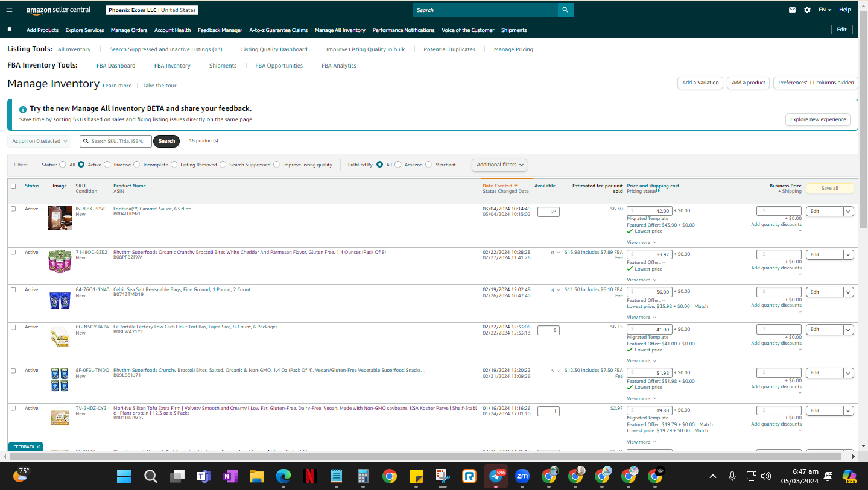
Task: Switch to FBA Dashboard tab
Action: coord(116,66)
